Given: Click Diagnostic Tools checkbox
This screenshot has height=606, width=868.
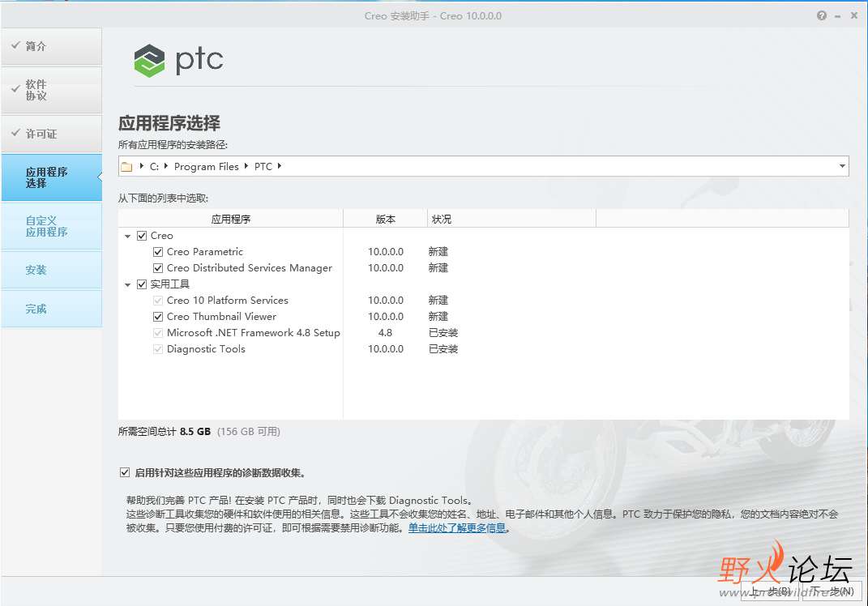Looking at the screenshot, I should click(158, 349).
